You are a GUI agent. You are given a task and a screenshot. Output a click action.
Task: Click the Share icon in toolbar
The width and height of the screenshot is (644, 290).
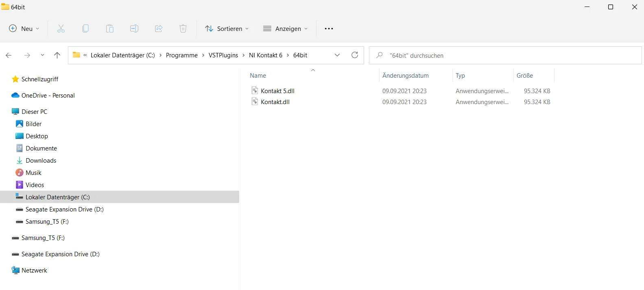tap(159, 28)
